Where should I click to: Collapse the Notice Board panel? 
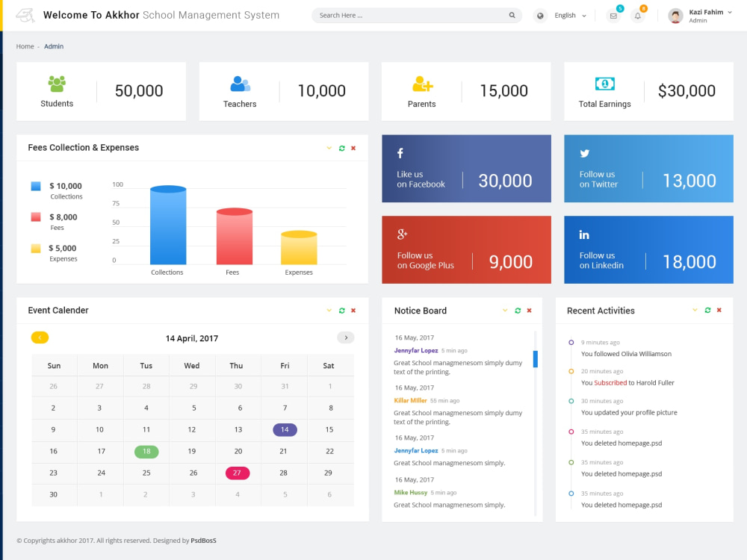pyautogui.click(x=505, y=311)
